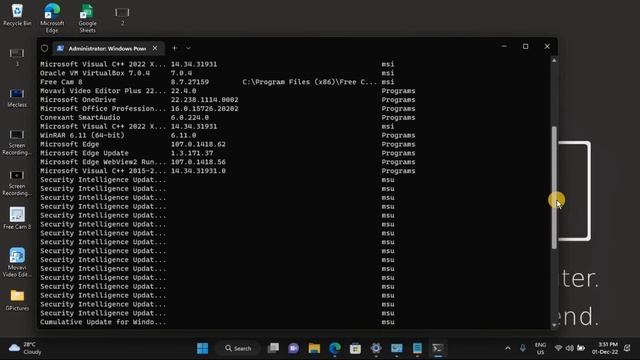Open the Google Sheets desktop shortcut
The width and height of the screenshot is (640, 360).
point(87,18)
